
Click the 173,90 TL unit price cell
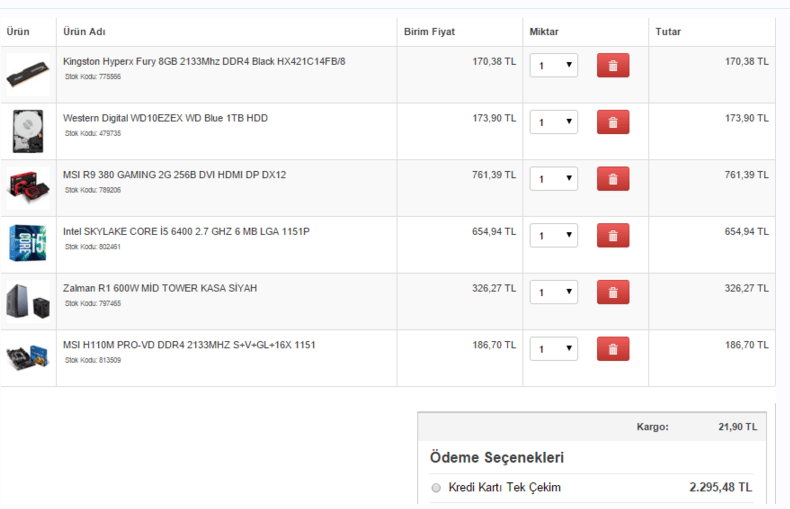494,118
